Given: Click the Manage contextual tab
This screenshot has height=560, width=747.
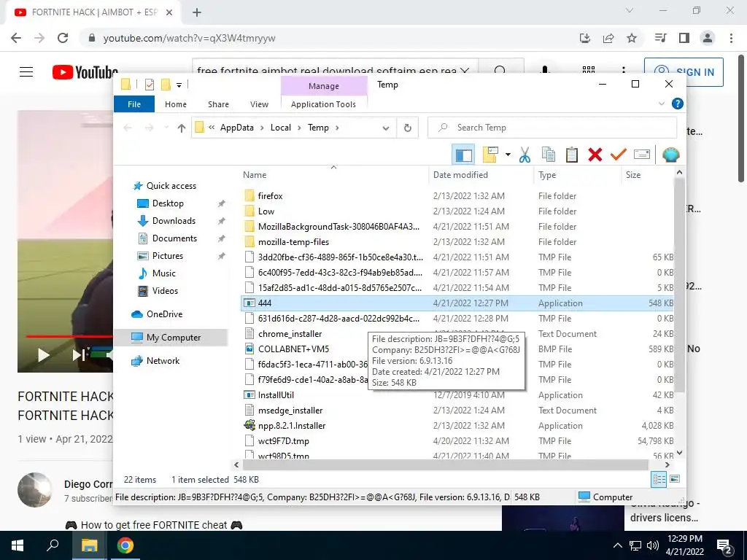Looking at the screenshot, I should (x=323, y=86).
